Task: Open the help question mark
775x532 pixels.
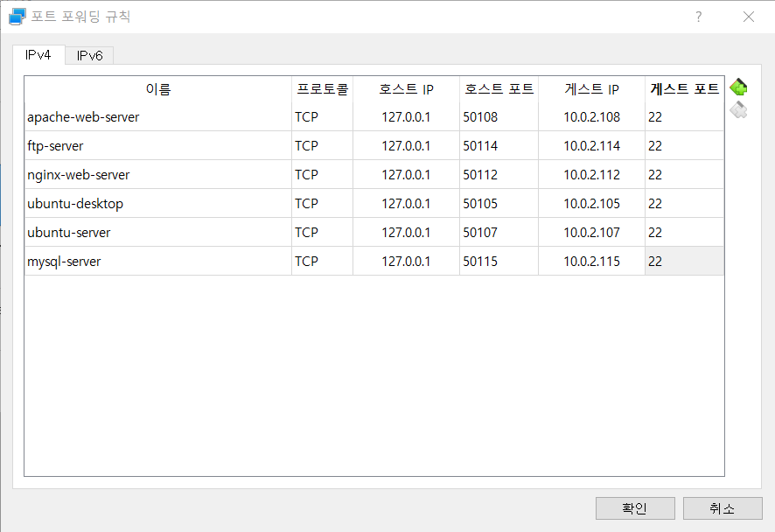Action: pos(698,17)
